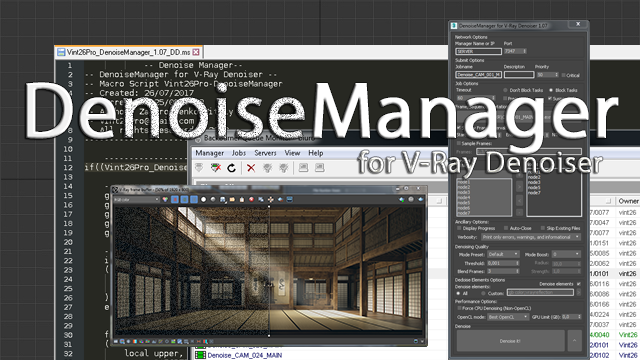Enable the Sample Frames checkbox

click(x=459, y=143)
